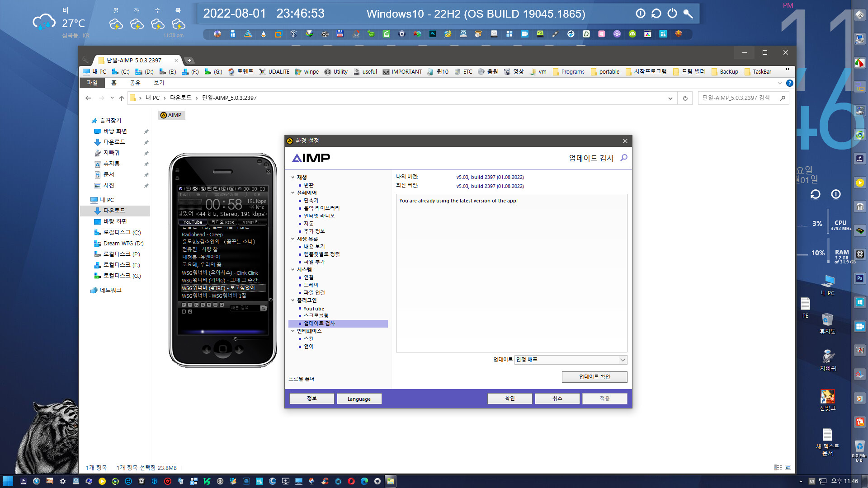Click the Photoshop icon in the top dock
This screenshot has height=488, width=868.
(x=433, y=34)
